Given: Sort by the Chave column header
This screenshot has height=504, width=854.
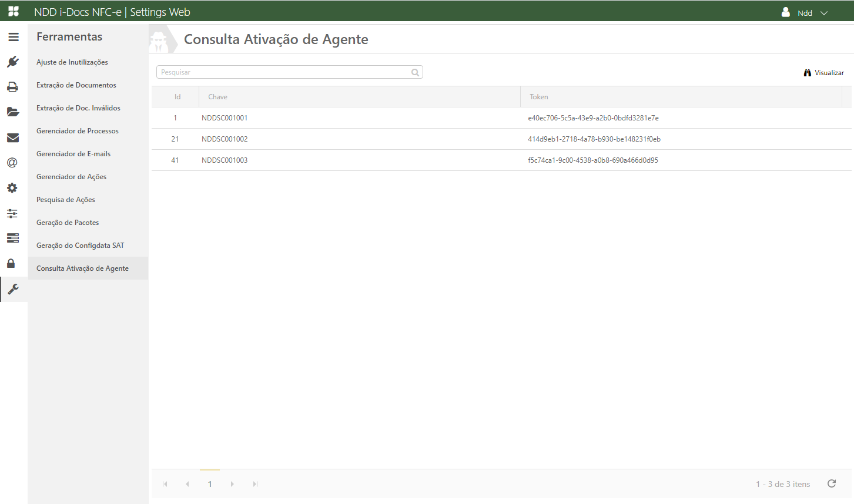Looking at the screenshot, I should click(x=218, y=97).
